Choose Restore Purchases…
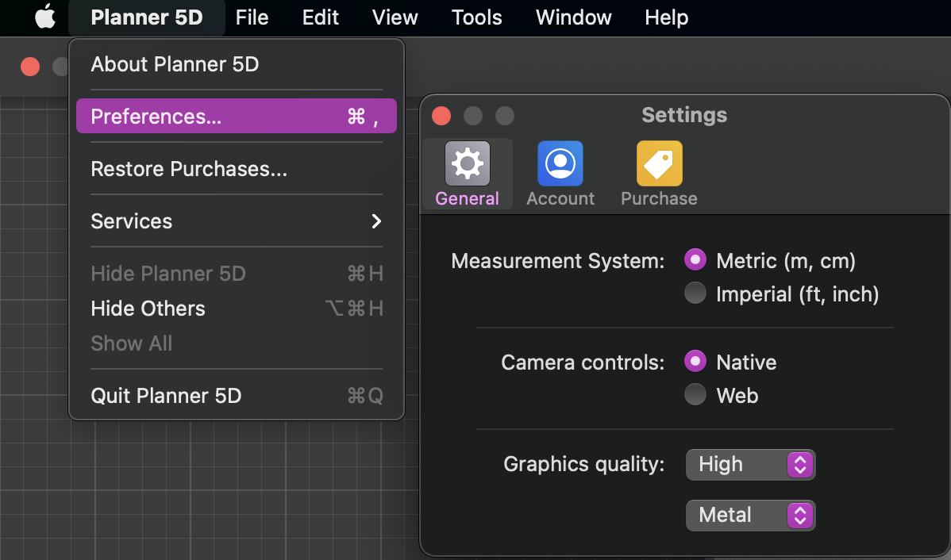 237,168
